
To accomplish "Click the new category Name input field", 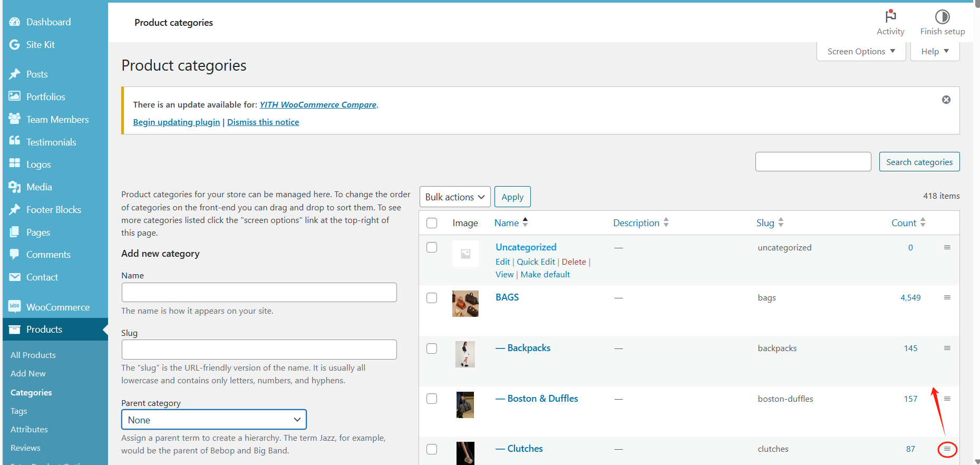I will [x=259, y=293].
